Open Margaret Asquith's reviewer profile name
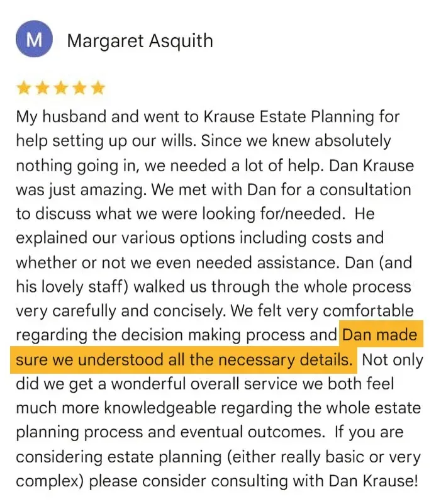 click(x=140, y=41)
